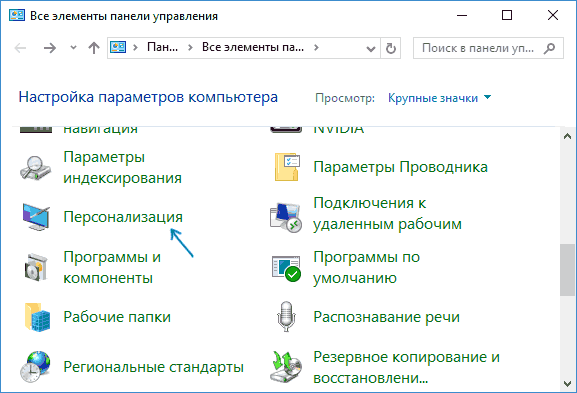The height and width of the screenshot is (393, 577).
Task: Open the Персонализация icon
Action: click(x=36, y=217)
